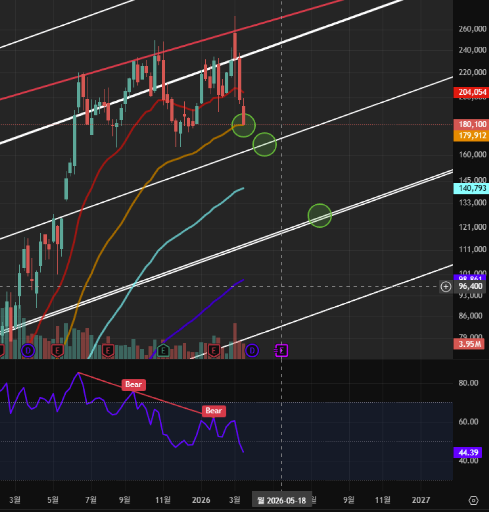The image size is (489, 512).
Task: Open red E earnings marker above 5월
Action: click(57, 351)
